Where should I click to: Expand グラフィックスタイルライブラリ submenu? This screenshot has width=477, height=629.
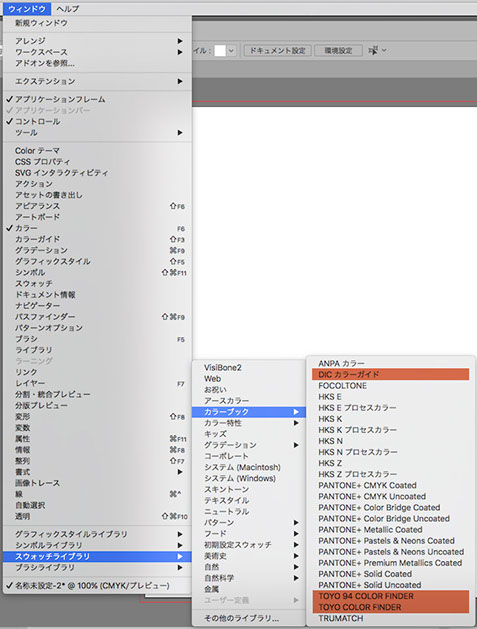(x=97, y=534)
